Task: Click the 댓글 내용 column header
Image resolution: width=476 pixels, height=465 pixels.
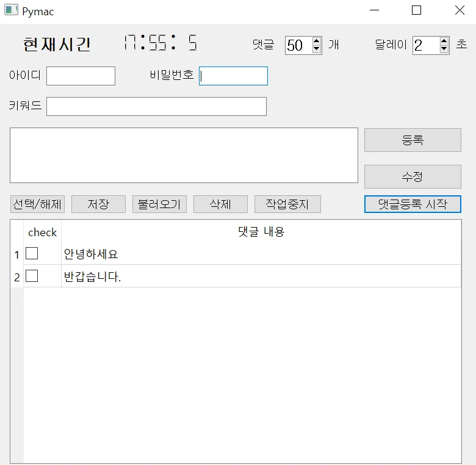Action: [261, 232]
